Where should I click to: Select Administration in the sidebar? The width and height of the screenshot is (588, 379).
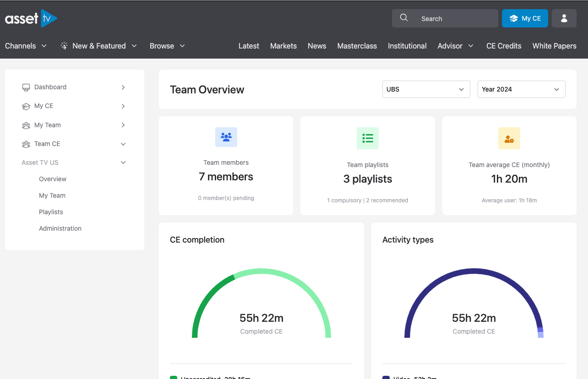[60, 228]
